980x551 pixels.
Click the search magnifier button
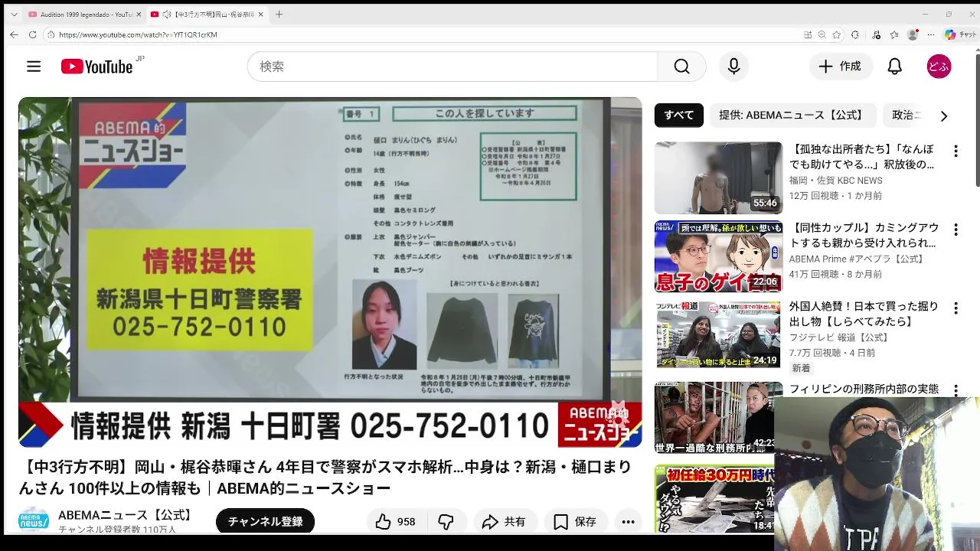click(x=681, y=67)
